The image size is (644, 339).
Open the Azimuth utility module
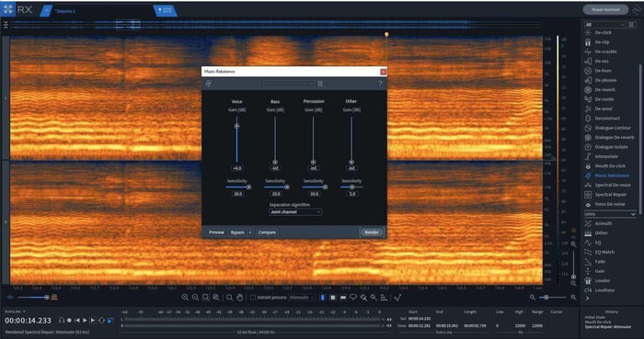click(x=603, y=223)
